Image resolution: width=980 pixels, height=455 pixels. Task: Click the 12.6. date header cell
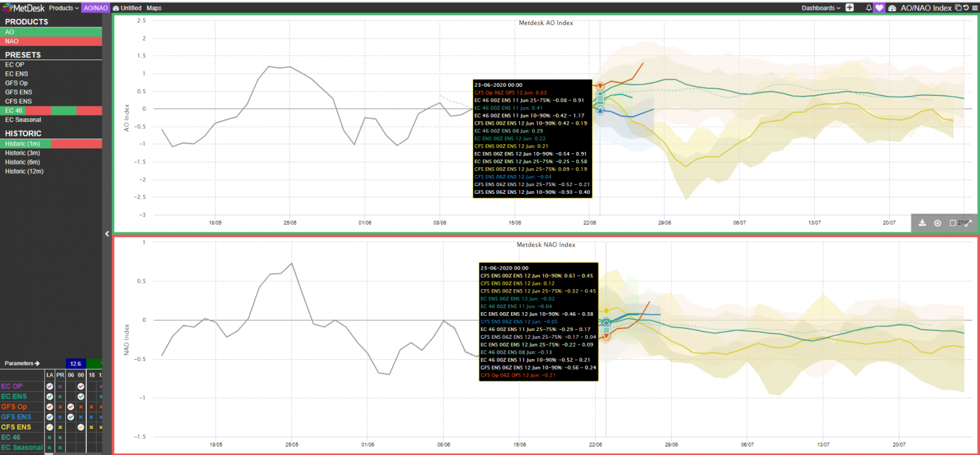(76, 363)
